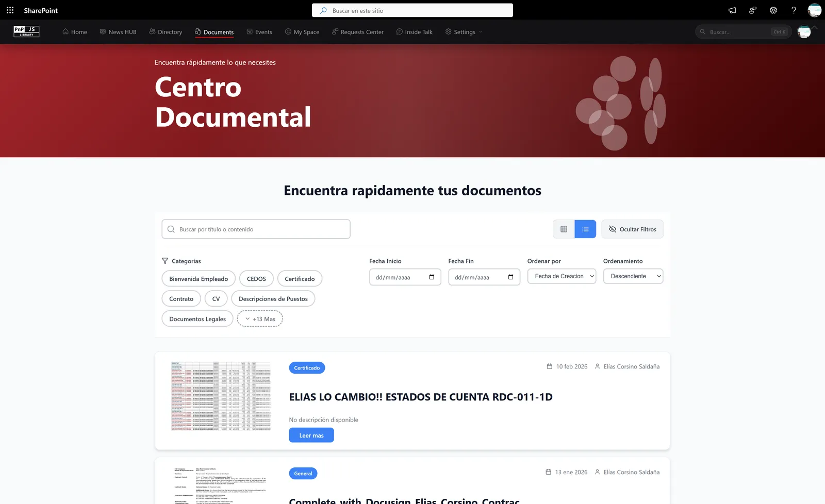Open Requests Center menu item
This screenshot has width=825, height=504.
coord(358,32)
